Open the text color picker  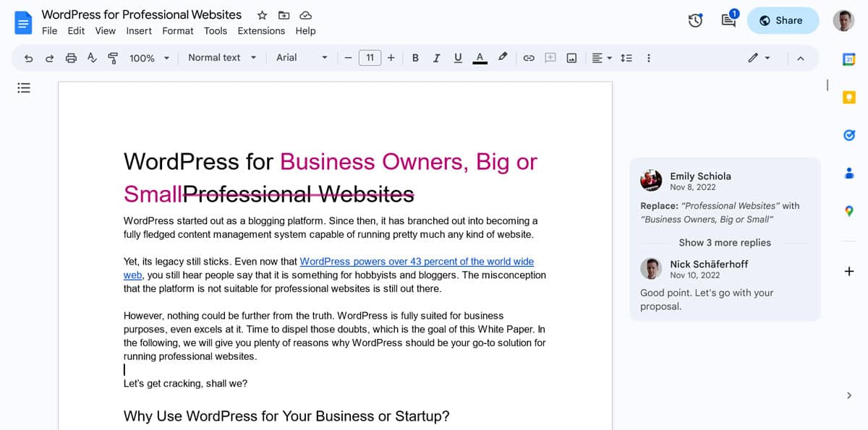click(x=480, y=58)
